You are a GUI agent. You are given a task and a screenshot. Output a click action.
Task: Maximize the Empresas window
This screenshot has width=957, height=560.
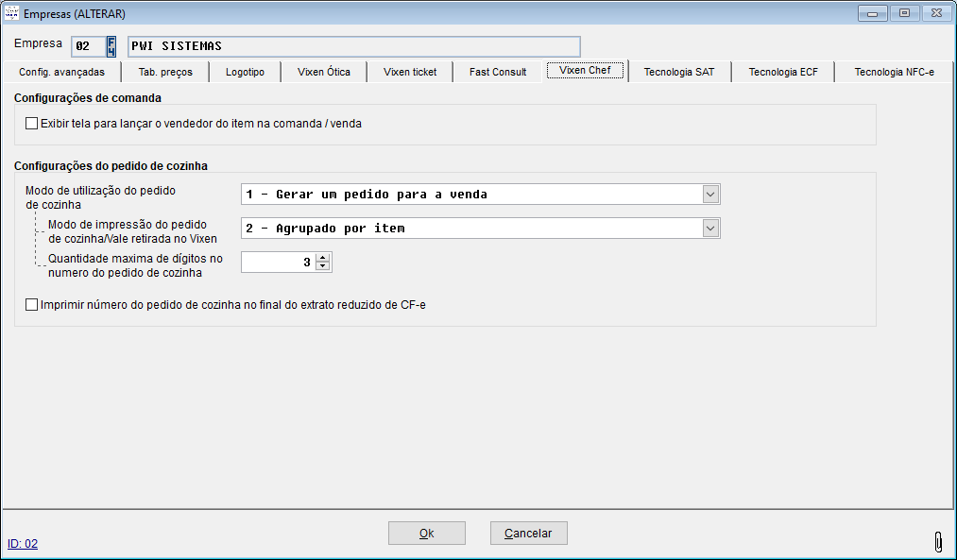point(904,13)
